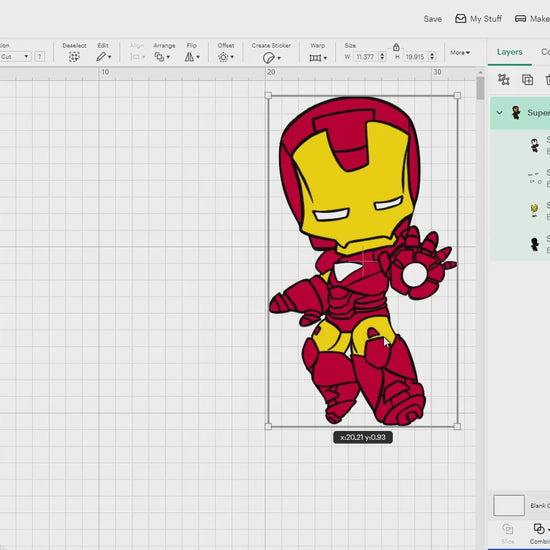Viewport: 550px width, 550px height.
Task: Click the bottom-left selection handle
Action: (x=268, y=427)
